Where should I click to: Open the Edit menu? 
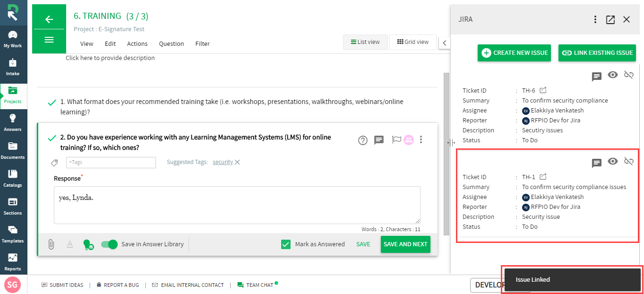(x=110, y=43)
